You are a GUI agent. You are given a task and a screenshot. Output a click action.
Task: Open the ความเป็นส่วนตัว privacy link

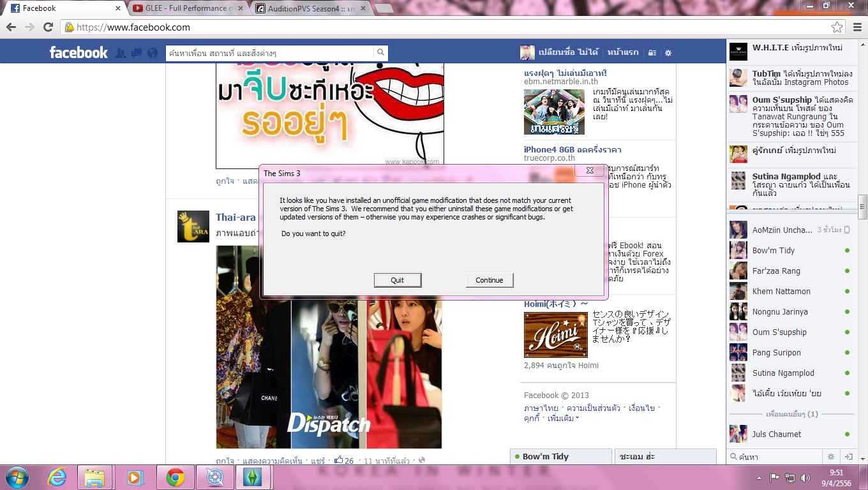pyautogui.click(x=593, y=408)
